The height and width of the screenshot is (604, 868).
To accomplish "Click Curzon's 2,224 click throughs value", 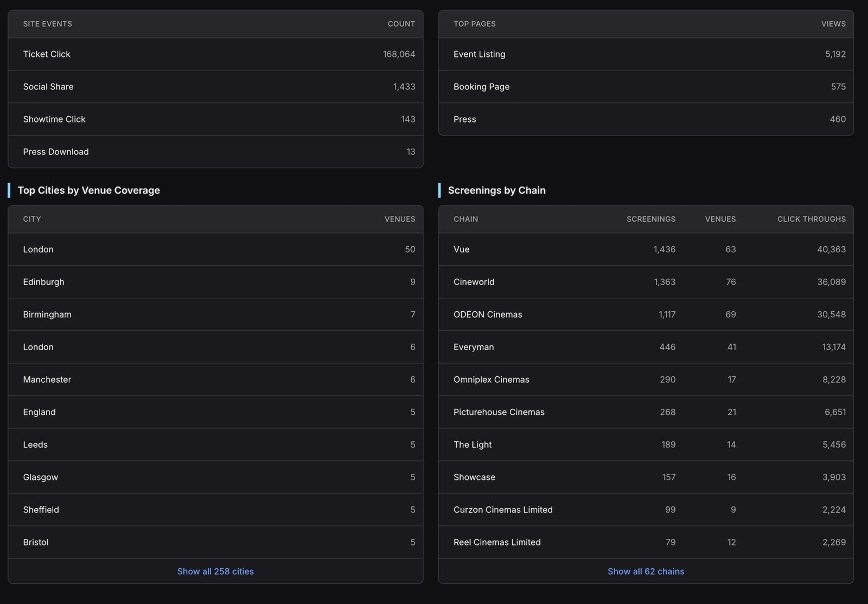I will point(834,510).
